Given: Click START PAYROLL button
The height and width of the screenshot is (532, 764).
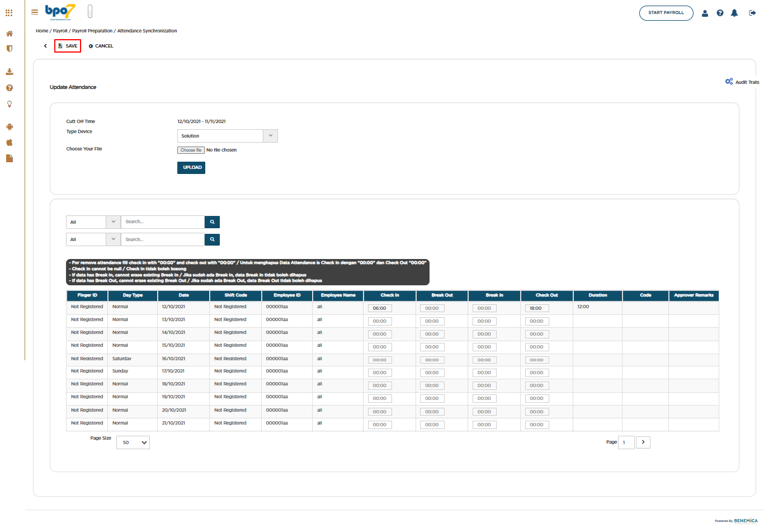Looking at the screenshot, I should (666, 13).
